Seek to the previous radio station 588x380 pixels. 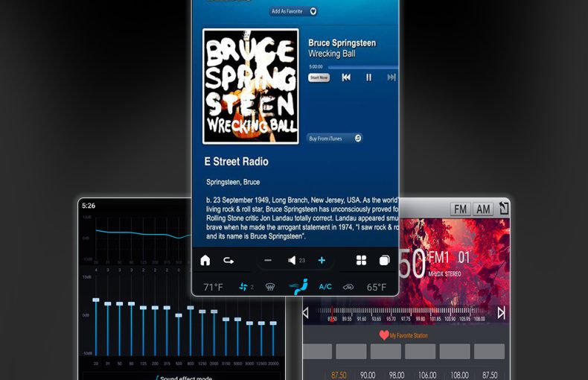(x=306, y=312)
